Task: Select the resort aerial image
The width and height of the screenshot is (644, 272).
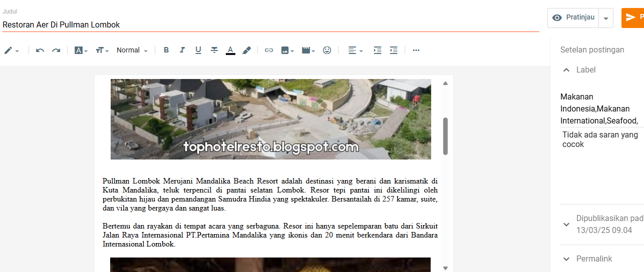Action: [270, 119]
